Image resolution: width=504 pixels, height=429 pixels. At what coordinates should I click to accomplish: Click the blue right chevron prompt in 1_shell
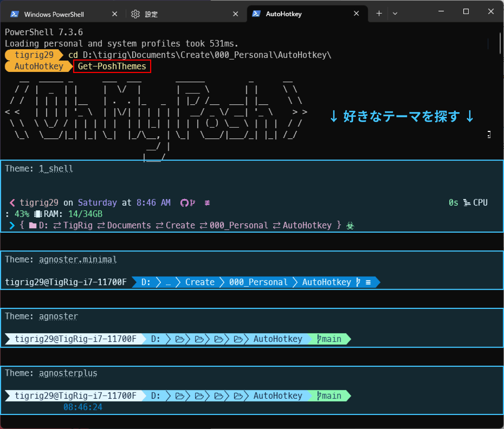click(12, 225)
